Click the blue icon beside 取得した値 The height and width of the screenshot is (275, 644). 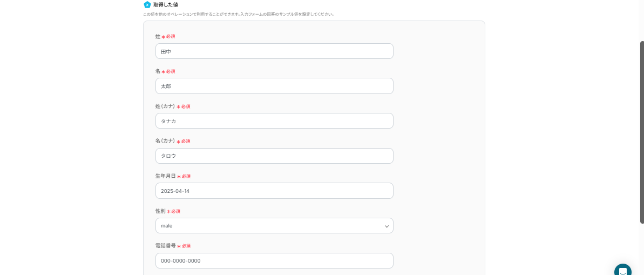147,4
